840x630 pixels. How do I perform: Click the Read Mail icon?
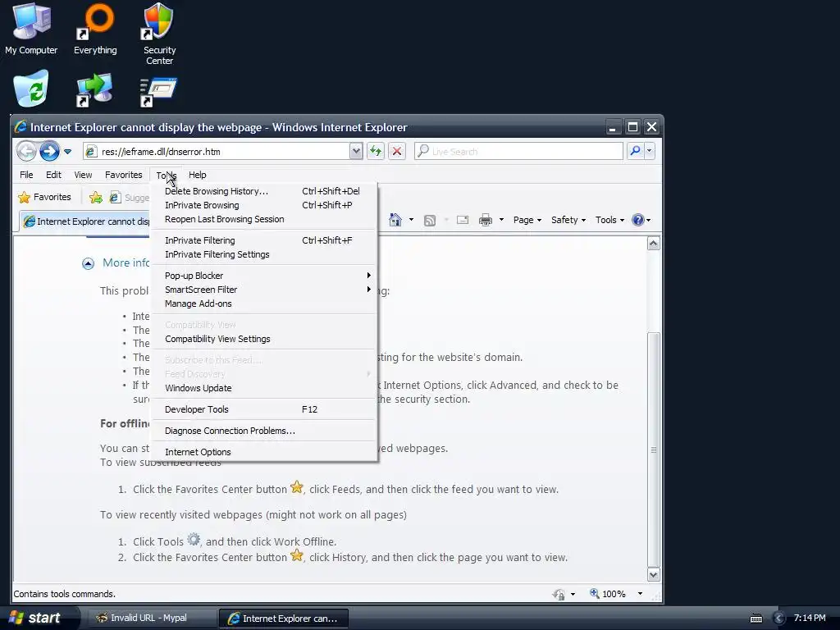pos(463,220)
